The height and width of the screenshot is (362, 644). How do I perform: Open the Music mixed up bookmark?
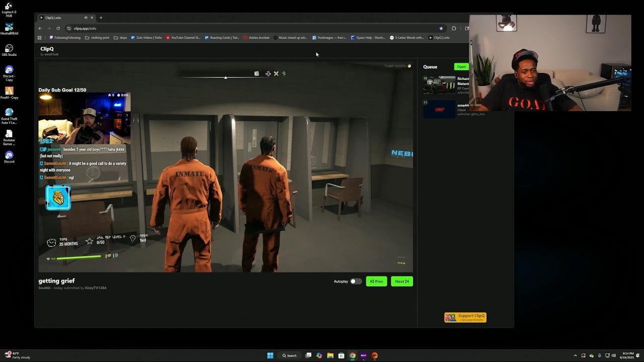point(290,38)
